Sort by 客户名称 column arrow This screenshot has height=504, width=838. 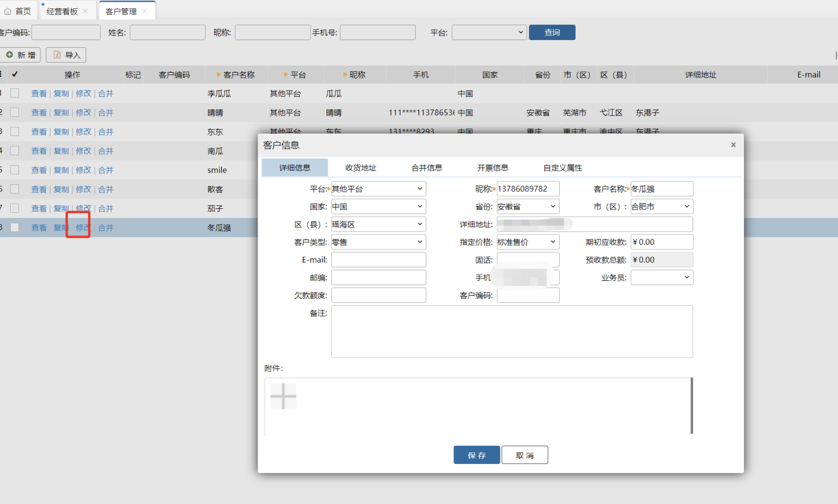point(219,74)
